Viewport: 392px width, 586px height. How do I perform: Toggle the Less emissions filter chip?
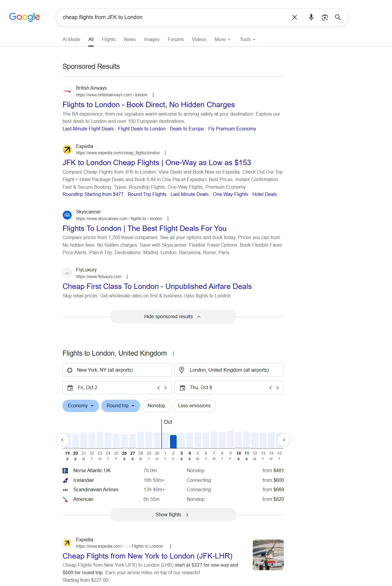(194, 406)
